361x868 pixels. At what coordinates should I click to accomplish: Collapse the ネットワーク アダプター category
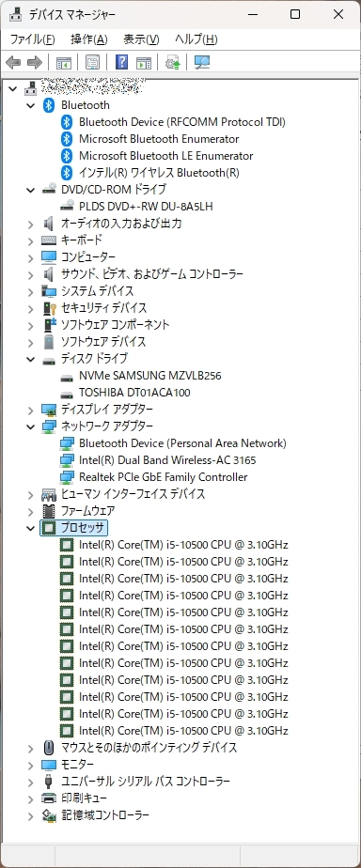tap(30, 426)
